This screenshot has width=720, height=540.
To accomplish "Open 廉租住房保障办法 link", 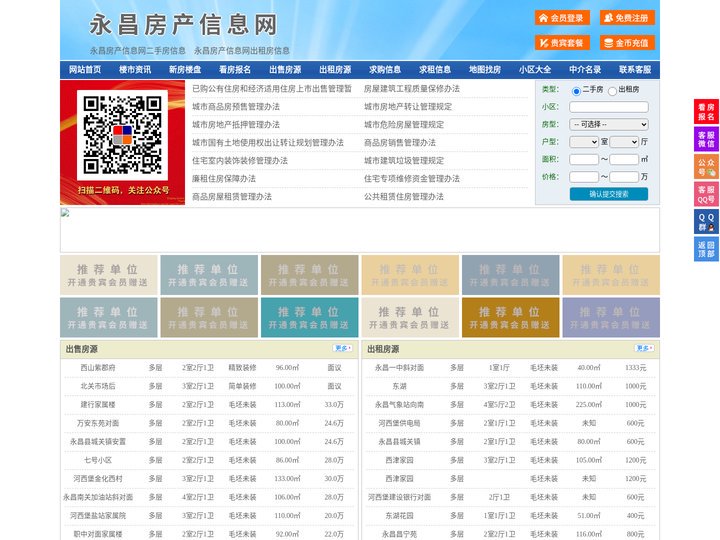I will [224, 178].
